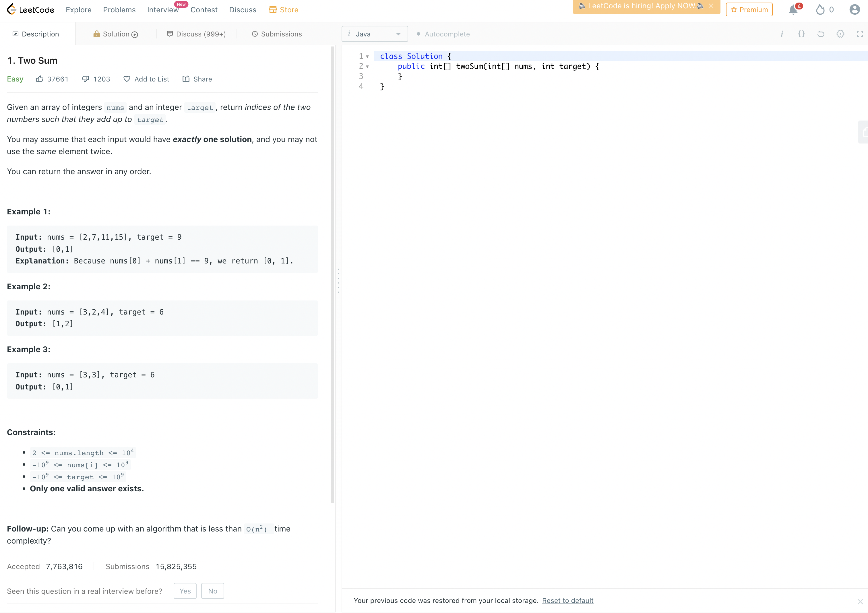This screenshot has height=613, width=868.
Task: Answer Yes to seen in interview
Action: coord(185,591)
